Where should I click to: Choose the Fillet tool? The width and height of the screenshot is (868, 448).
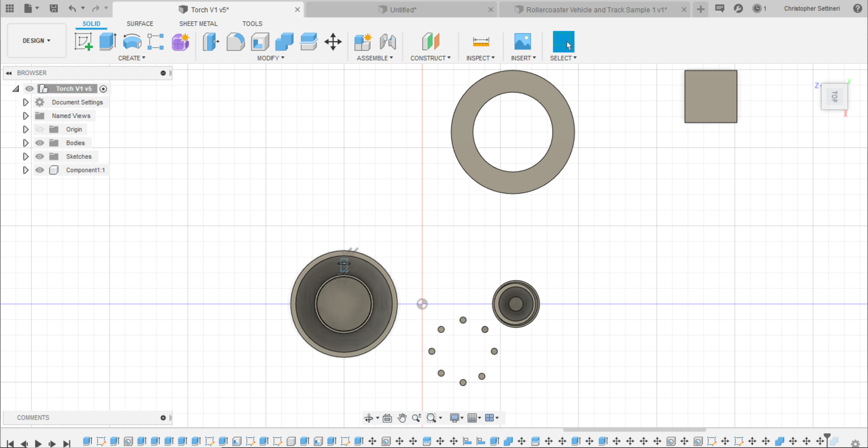(235, 42)
